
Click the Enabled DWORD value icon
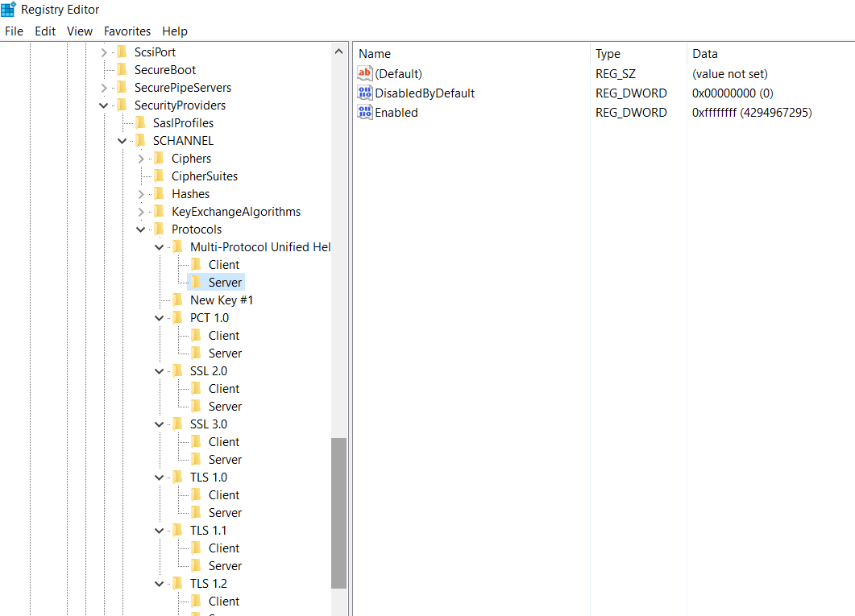(365, 112)
